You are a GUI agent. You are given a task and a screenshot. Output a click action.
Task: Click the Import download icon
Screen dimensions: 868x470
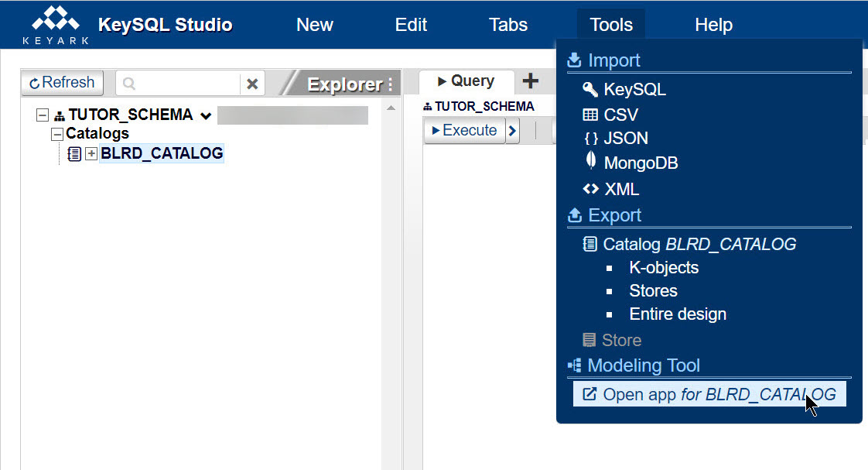click(575, 60)
